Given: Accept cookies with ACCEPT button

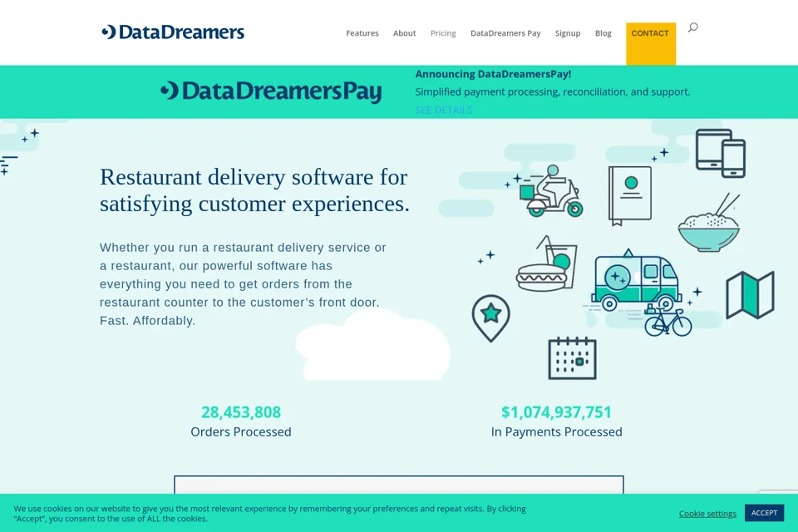Looking at the screenshot, I should 764,513.
